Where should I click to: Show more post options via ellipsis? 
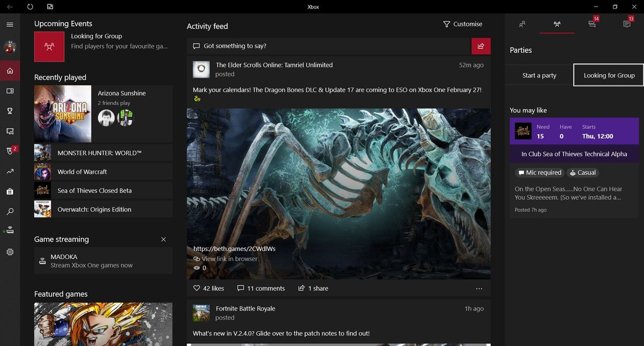point(479,289)
